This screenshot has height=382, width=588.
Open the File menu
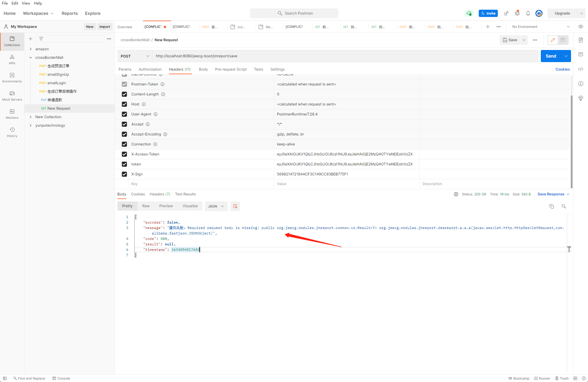pyautogui.click(x=5, y=3)
